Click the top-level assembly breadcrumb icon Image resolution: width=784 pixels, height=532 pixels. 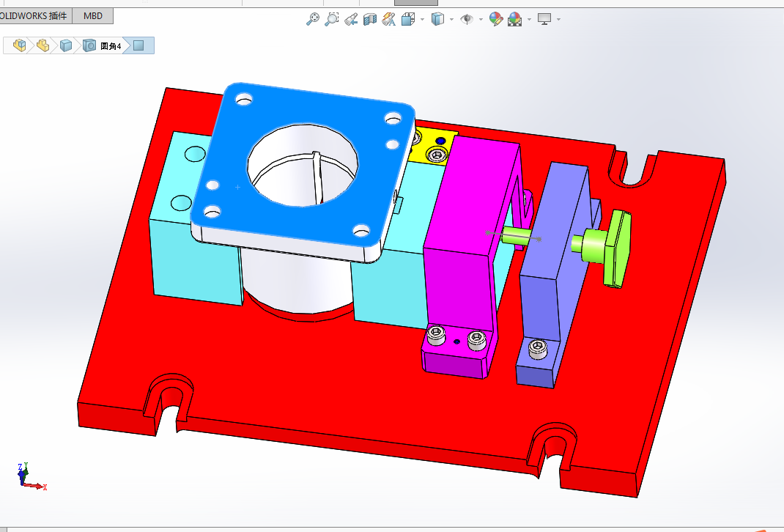(20, 45)
